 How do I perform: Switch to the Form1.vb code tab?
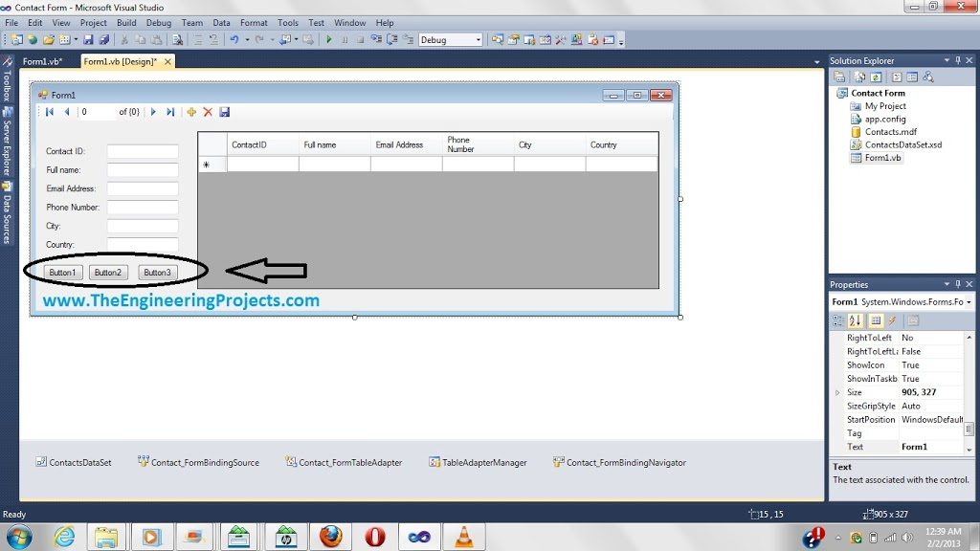(43, 60)
